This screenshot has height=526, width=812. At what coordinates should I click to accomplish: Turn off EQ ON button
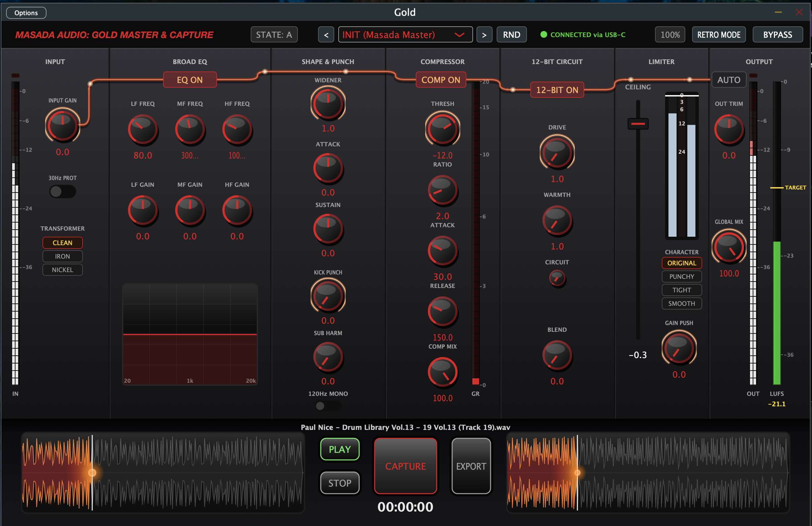[190, 80]
